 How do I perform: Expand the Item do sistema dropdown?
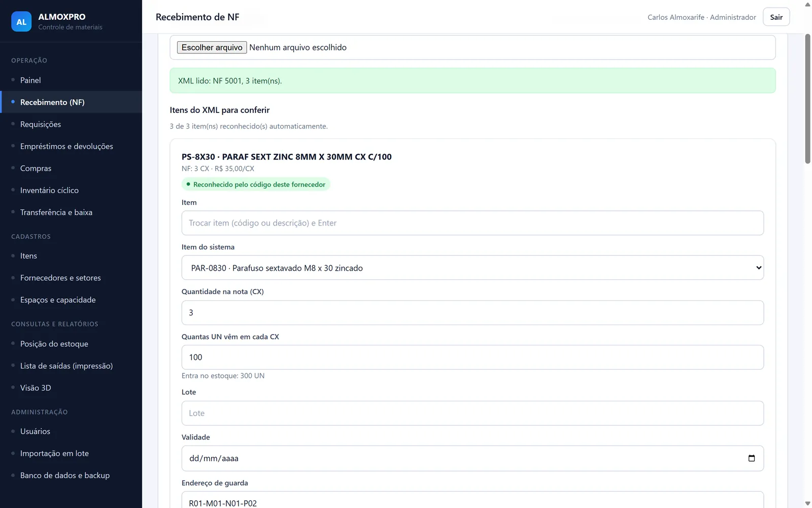[x=472, y=268]
